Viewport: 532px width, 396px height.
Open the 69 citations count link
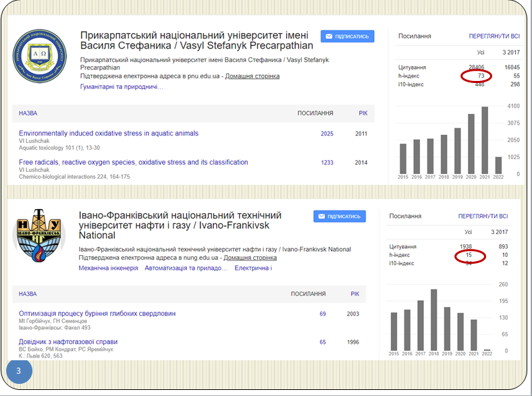pos(323,314)
